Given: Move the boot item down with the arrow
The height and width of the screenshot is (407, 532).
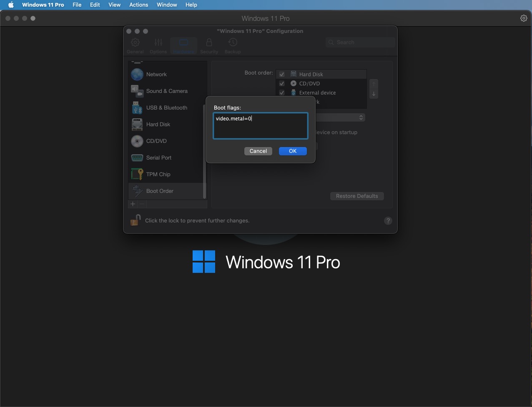Looking at the screenshot, I should pos(374,94).
